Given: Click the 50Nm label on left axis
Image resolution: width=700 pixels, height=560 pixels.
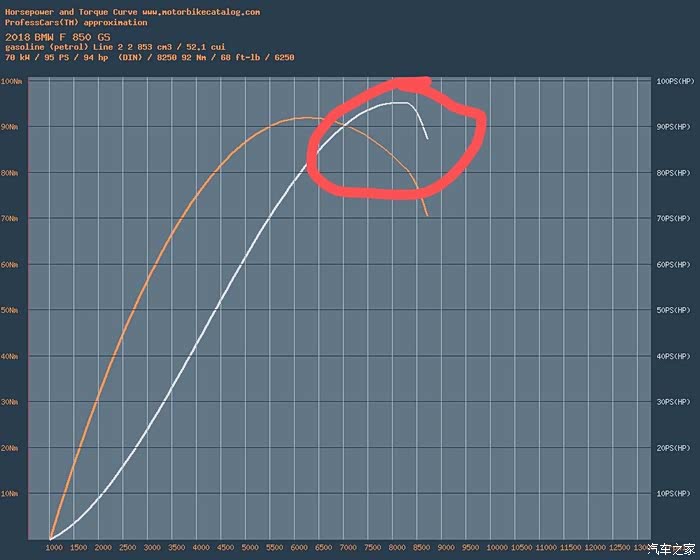Looking at the screenshot, I should pyautogui.click(x=12, y=310).
